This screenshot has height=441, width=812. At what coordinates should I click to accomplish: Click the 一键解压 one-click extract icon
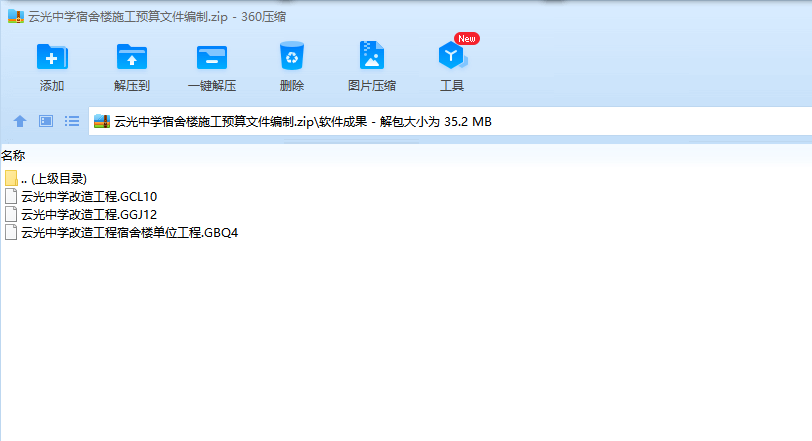point(212,57)
